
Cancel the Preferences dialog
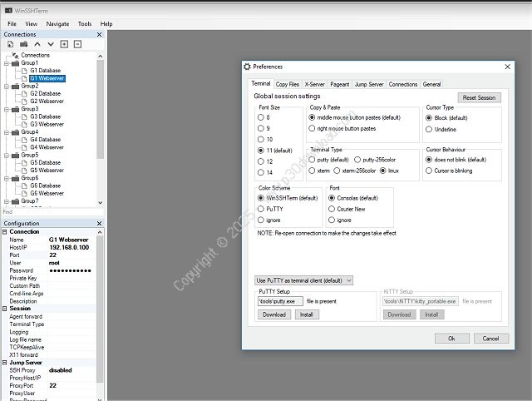pyautogui.click(x=490, y=339)
